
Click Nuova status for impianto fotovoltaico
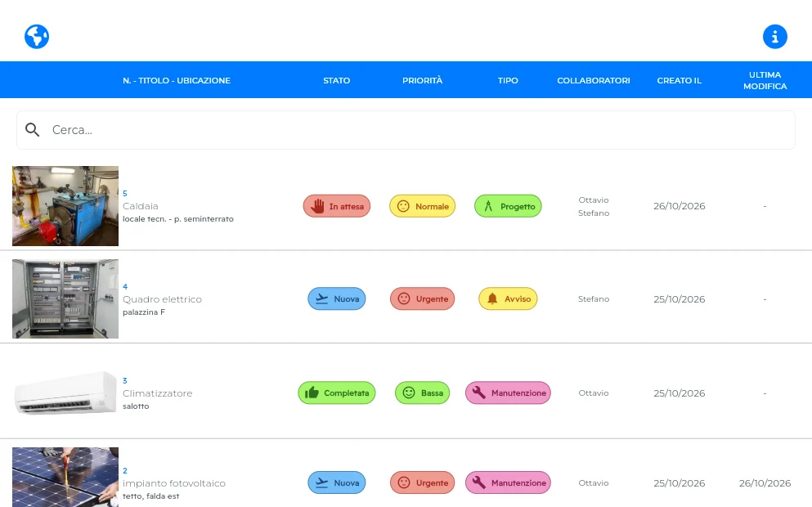point(337,482)
